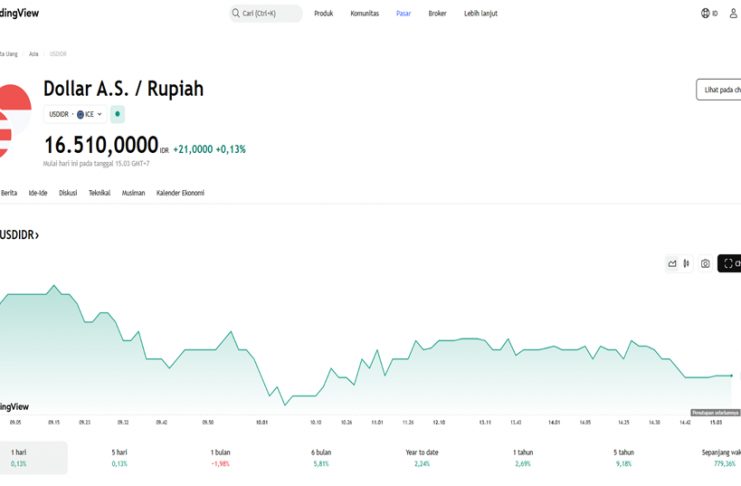Select the 5 tahun time range

click(622, 457)
